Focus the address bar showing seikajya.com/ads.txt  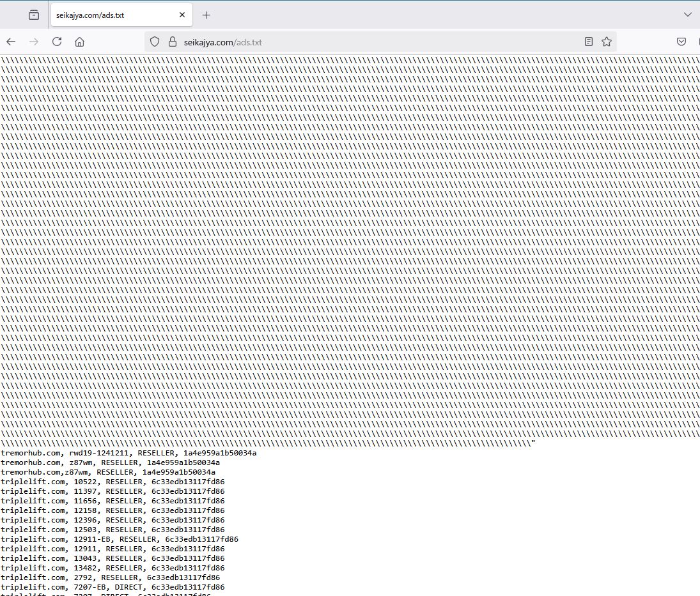(x=380, y=42)
